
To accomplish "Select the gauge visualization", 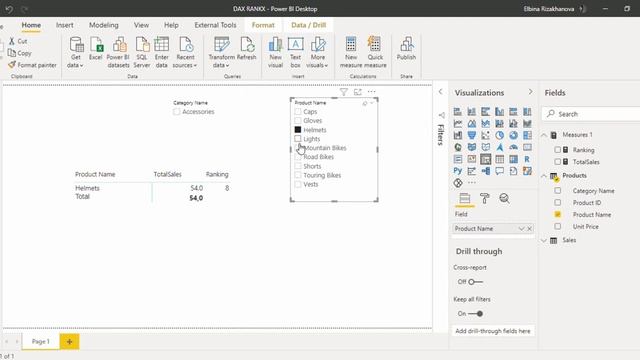I will [x=513, y=147].
